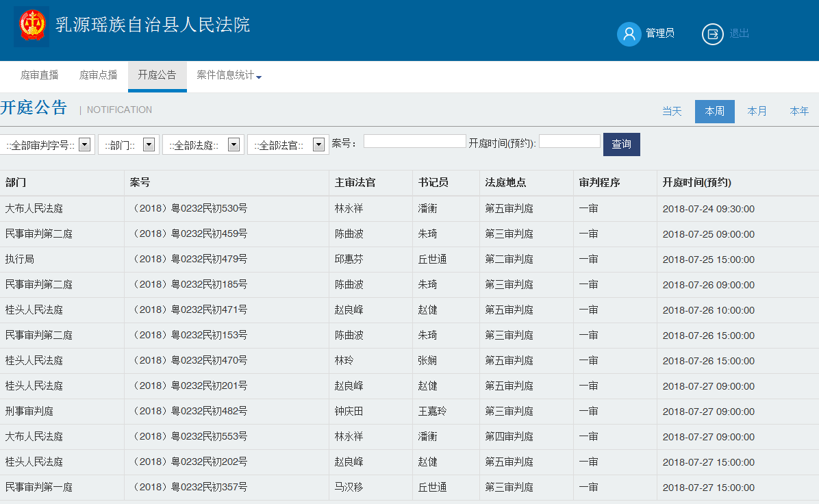Click the 开庭时间(预约) column header
The image size is (819, 504).
[697, 183]
